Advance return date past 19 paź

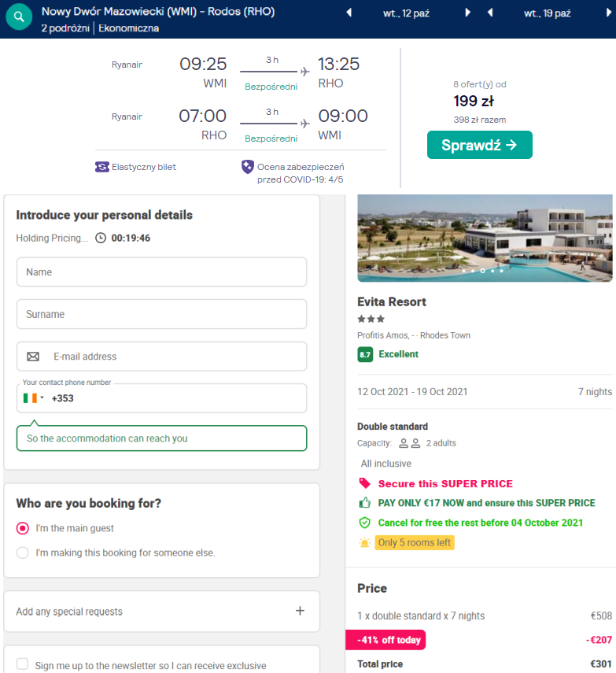pos(608,13)
